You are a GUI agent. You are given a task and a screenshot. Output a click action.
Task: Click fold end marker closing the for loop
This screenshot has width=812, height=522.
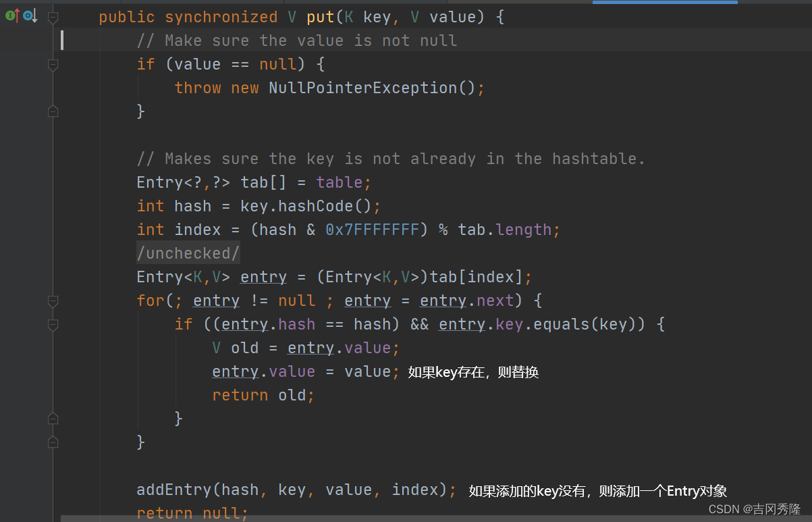(53, 442)
